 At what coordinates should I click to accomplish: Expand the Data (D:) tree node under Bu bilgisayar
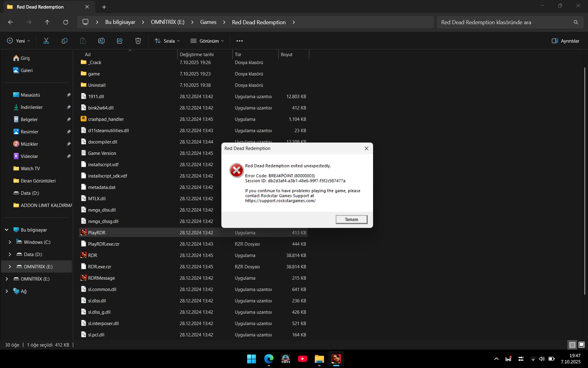[10, 254]
